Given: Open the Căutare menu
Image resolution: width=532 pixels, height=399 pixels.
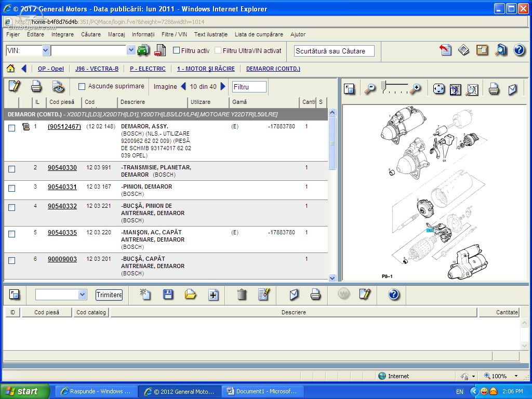Looking at the screenshot, I should (x=90, y=34).
